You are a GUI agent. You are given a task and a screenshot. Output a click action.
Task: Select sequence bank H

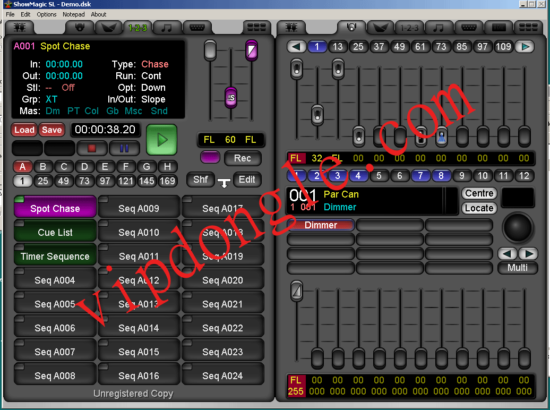pos(167,167)
